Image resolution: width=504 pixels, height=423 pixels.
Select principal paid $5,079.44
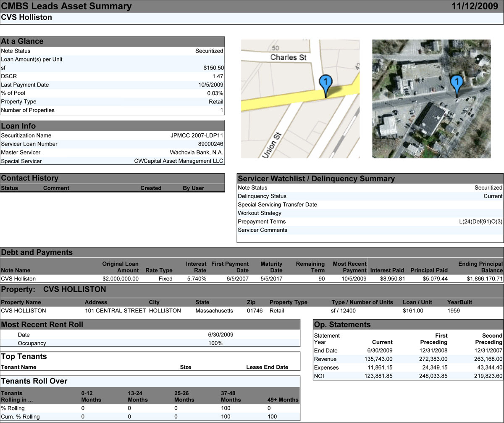(436, 278)
